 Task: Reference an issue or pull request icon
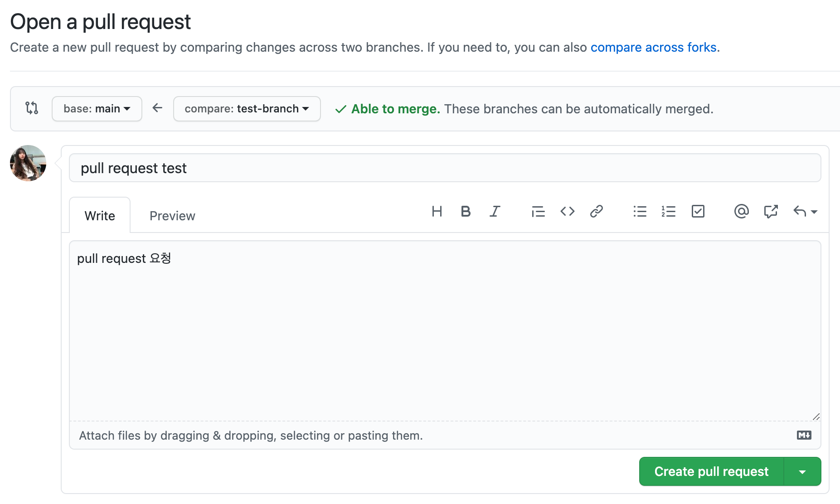tap(770, 211)
